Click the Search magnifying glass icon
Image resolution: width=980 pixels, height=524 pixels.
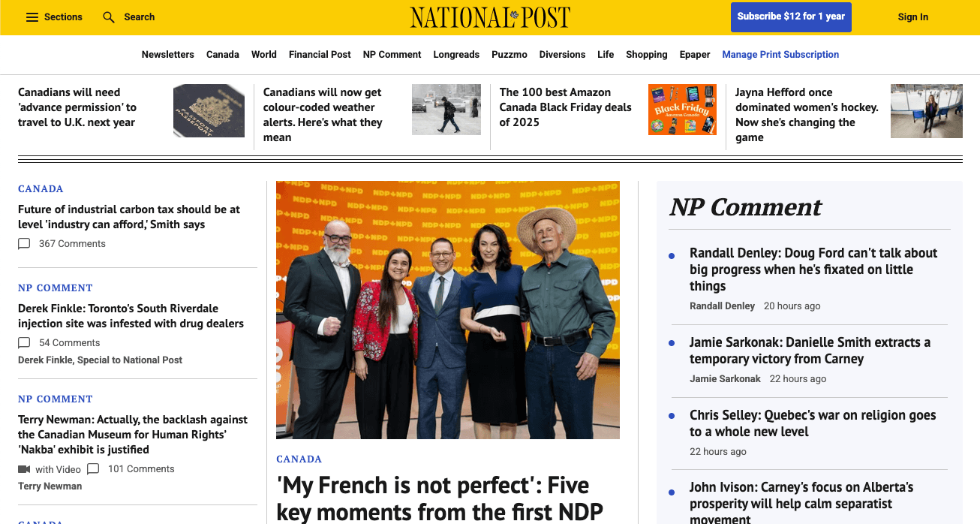coord(109,17)
